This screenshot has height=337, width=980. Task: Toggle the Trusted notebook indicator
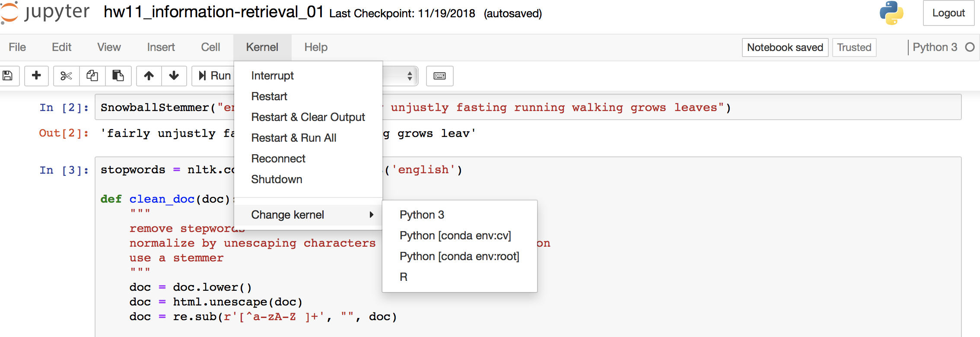tap(854, 48)
